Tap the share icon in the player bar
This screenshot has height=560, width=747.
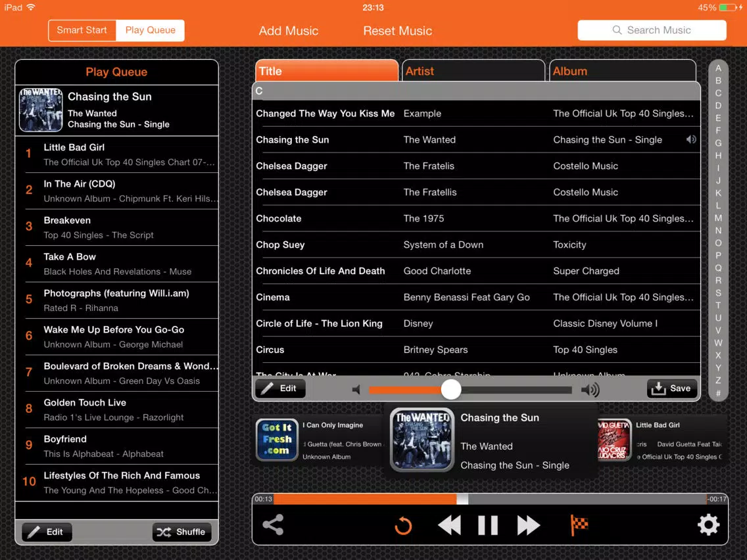[273, 525]
